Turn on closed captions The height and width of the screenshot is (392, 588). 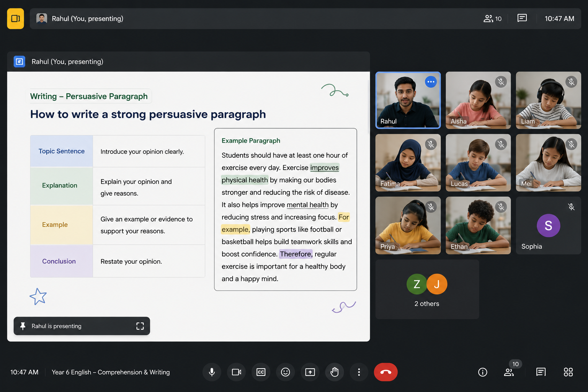pos(261,372)
